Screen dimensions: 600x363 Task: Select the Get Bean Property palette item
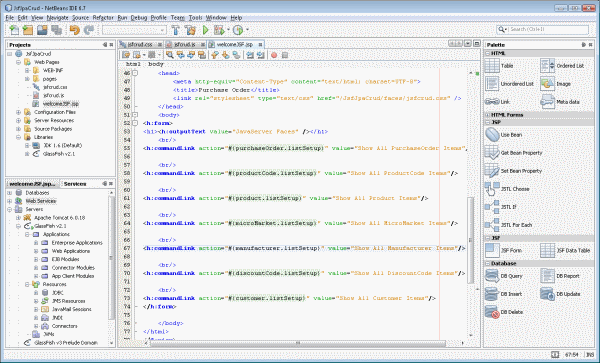point(514,153)
